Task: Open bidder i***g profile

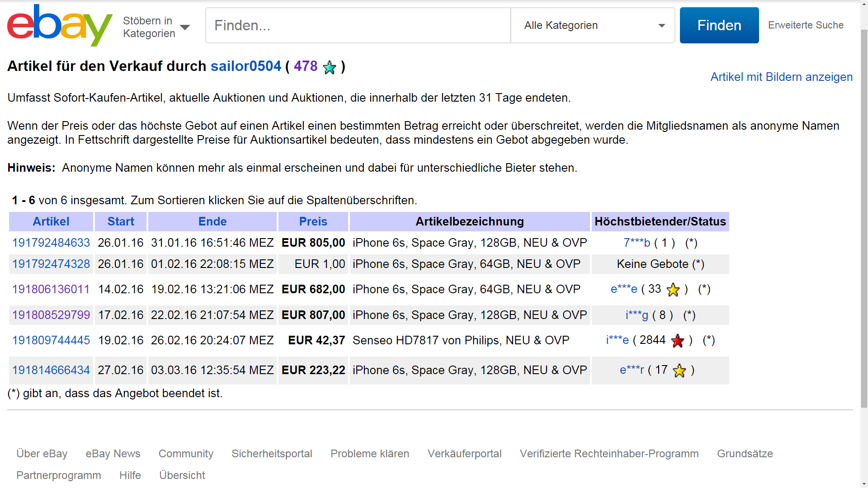Action: coord(637,315)
